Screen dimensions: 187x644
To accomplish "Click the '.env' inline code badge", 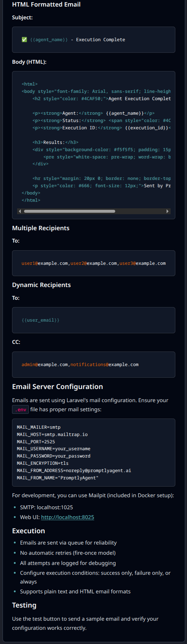I will point(20,409).
